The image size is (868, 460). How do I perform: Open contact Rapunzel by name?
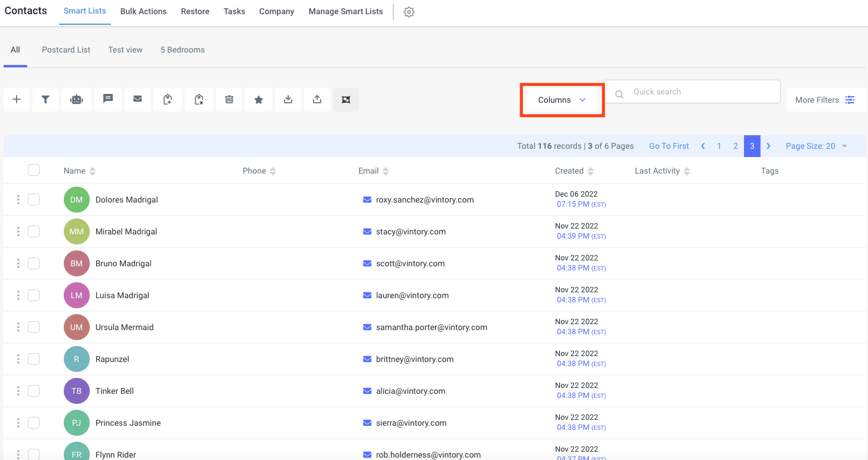(x=112, y=359)
